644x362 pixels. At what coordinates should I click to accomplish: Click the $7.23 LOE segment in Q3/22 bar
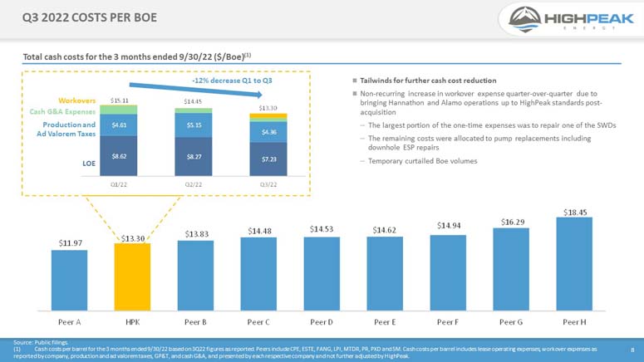pos(268,159)
